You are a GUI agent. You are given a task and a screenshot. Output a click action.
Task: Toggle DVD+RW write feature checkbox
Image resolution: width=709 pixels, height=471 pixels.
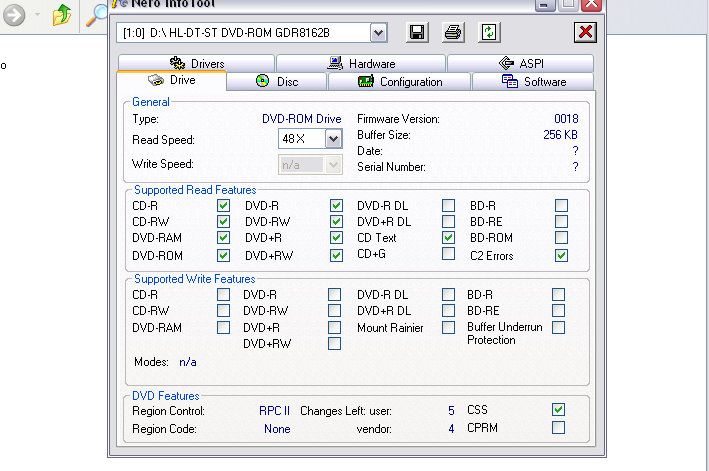click(x=335, y=344)
